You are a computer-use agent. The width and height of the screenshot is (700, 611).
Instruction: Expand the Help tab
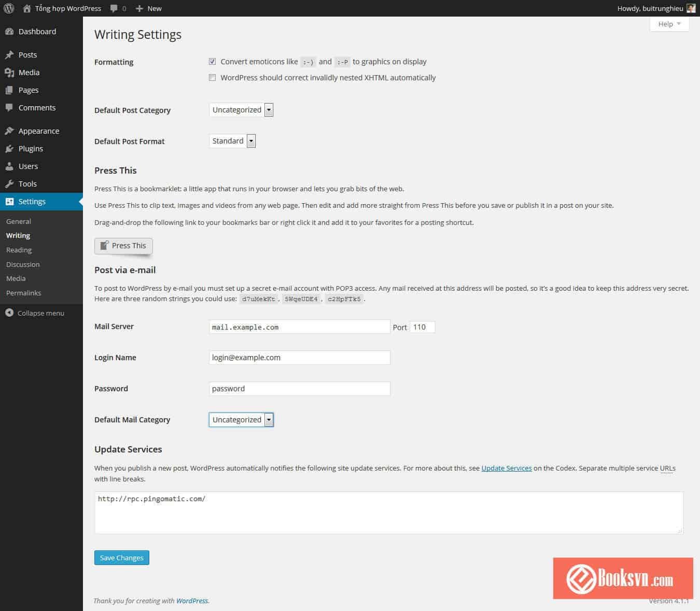coord(669,24)
